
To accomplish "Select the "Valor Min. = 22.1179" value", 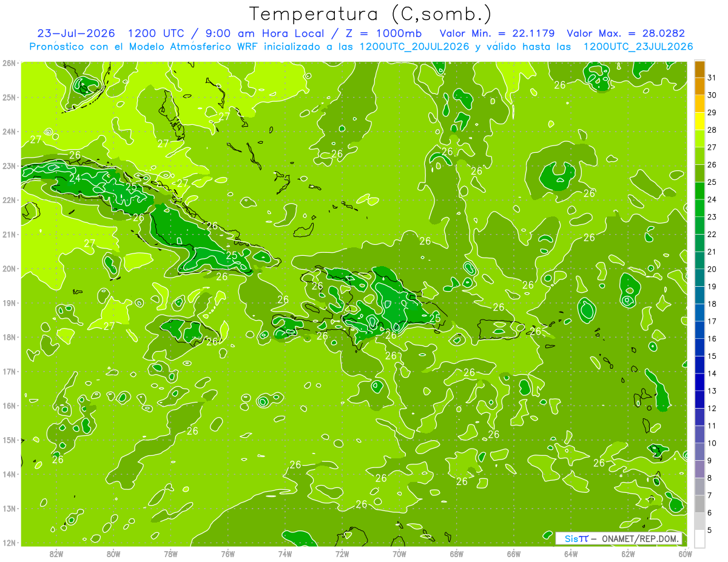I will [x=497, y=33].
